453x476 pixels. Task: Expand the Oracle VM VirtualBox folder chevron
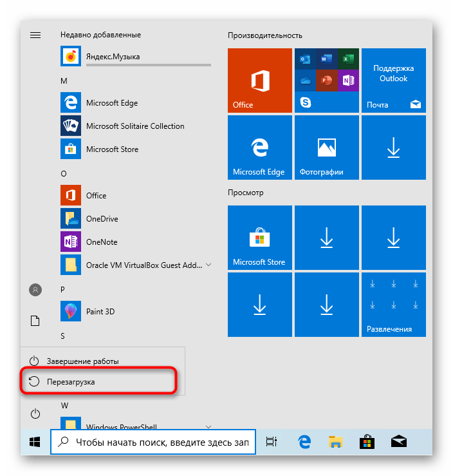pos(208,265)
